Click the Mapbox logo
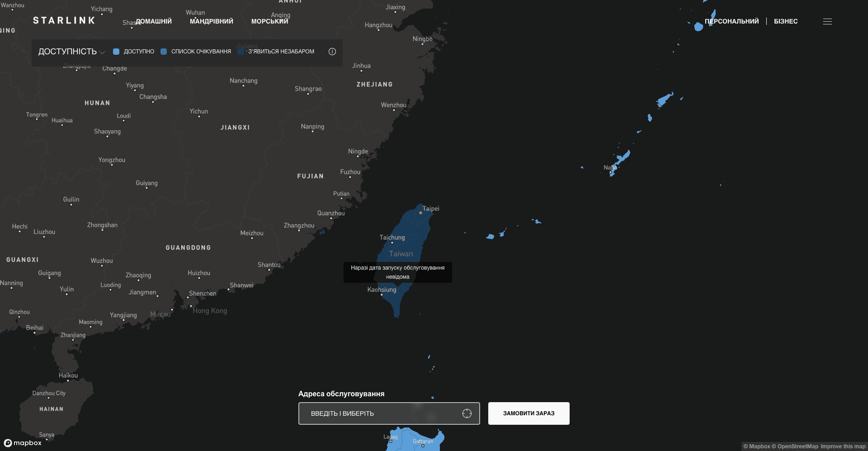This screenshot has width=868, height=451. tap(23, 443)
